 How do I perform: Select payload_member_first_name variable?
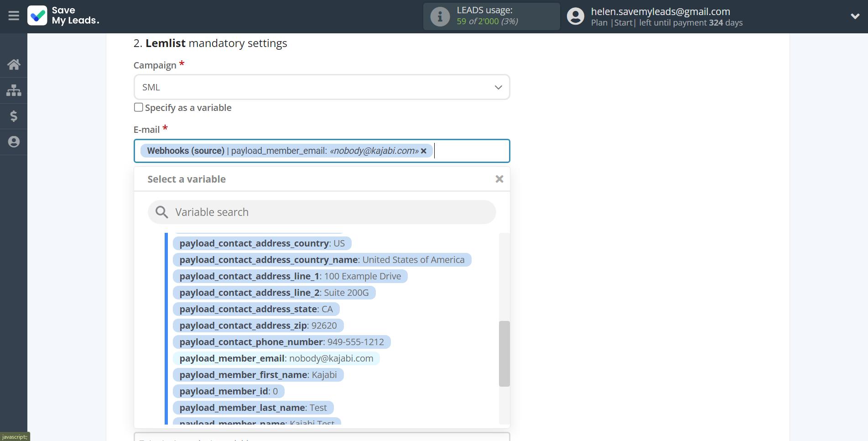pyautogui.click(x=258, y=375)
